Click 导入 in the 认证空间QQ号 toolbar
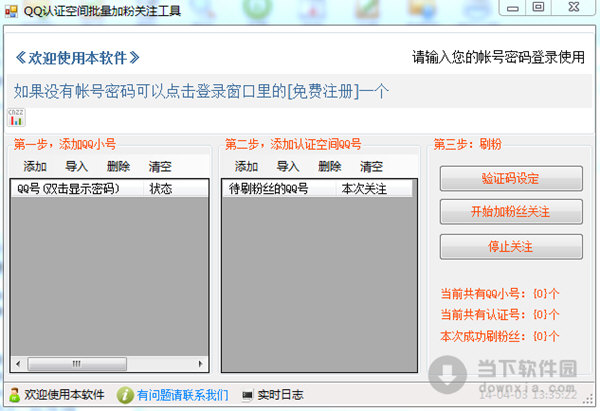This screenshot has height=411, width=600. [288, 166]
